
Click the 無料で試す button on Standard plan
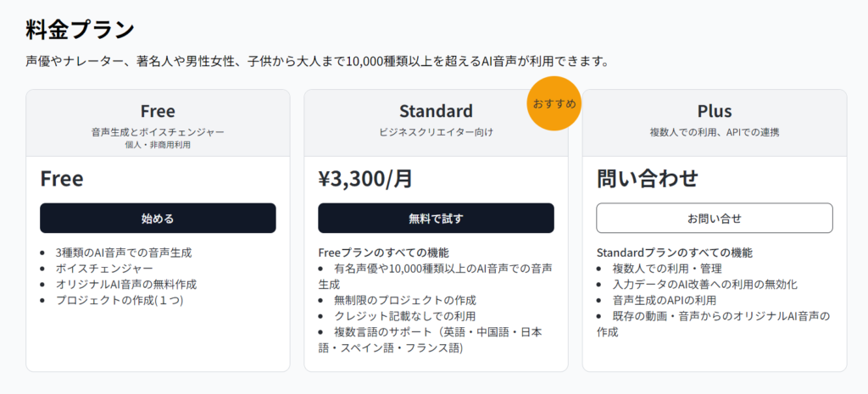click(x=437, y=218)
